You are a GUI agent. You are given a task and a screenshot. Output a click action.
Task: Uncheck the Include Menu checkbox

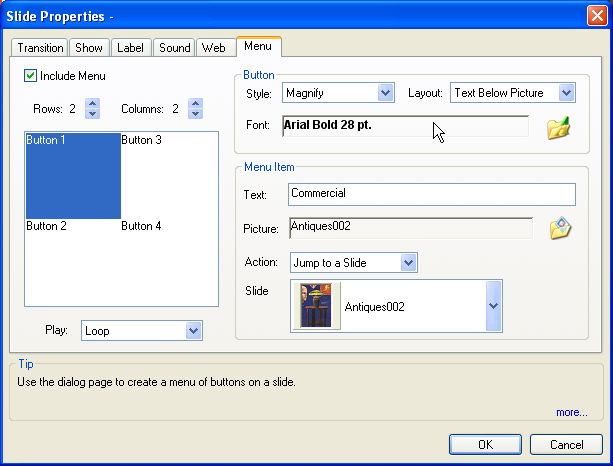click(30, 75)
